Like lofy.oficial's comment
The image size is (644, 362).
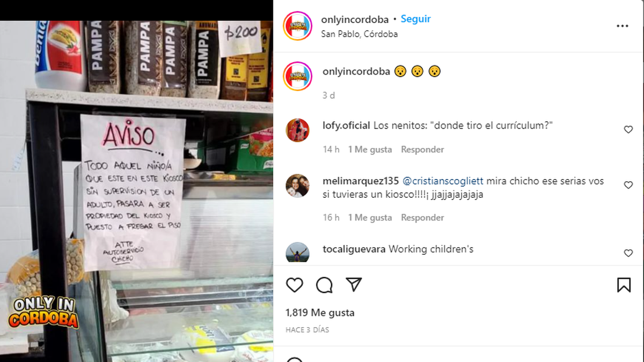click(628, 130)
